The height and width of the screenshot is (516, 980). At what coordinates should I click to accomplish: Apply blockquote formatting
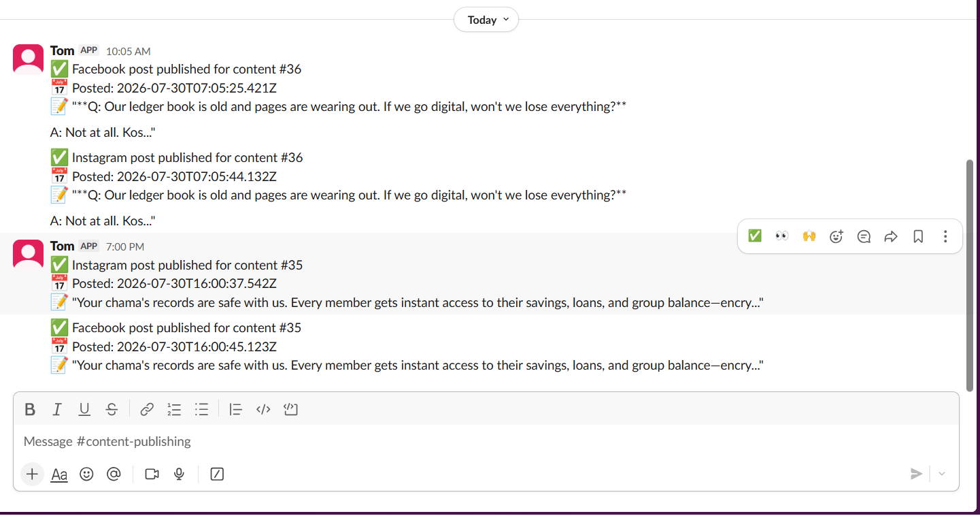235,409
